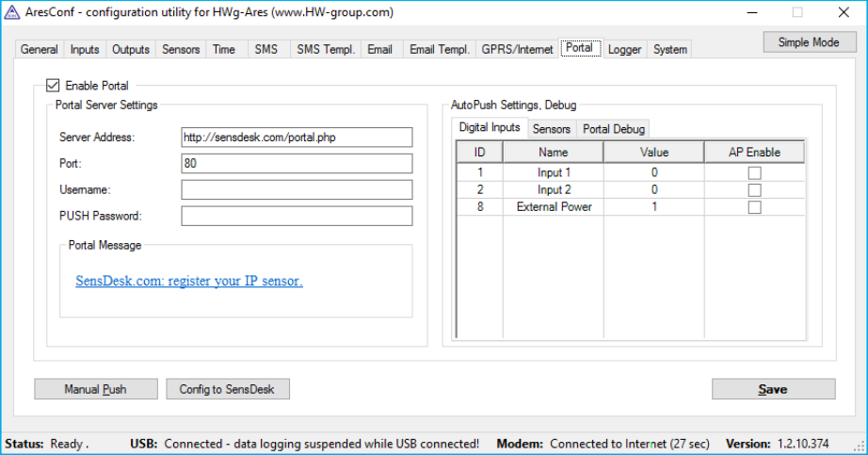This screenshot has width=868, height=455.
Task: Select the Logger tab
Action: pos(624,50)
